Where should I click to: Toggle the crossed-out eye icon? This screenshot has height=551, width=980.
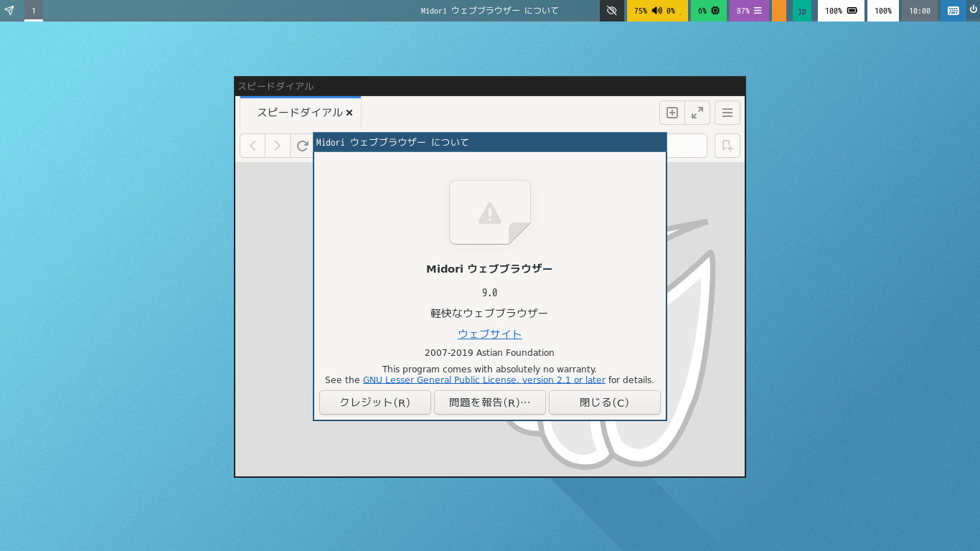pyautogui.click(x=612, y=11)
